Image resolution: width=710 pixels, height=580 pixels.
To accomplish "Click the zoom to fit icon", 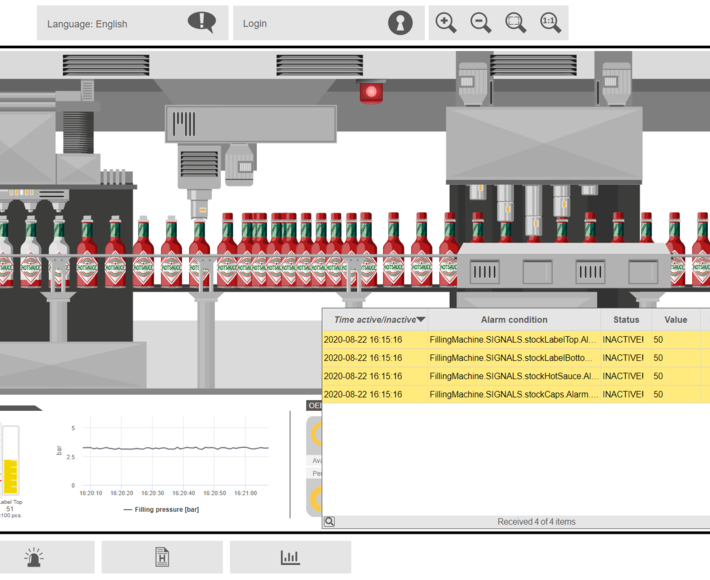I will (x=516, y=23).
